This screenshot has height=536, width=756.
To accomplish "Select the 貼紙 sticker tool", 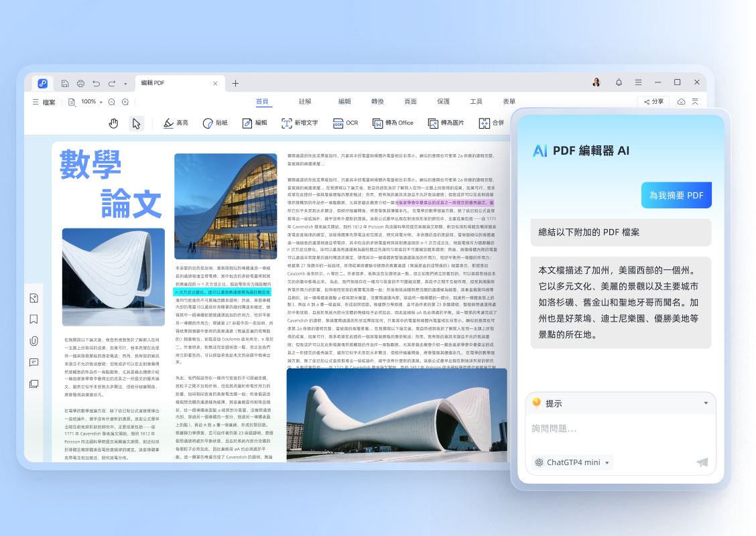I will [x=215, y=123].
